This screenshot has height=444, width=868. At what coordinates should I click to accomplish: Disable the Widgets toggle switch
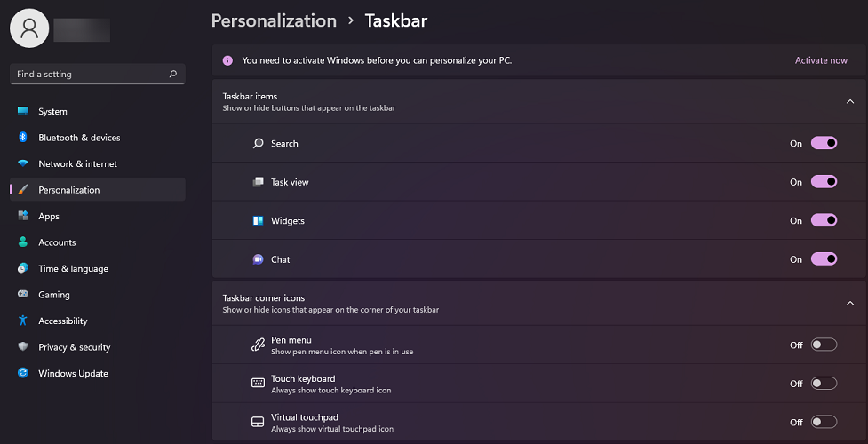(824, 220)
